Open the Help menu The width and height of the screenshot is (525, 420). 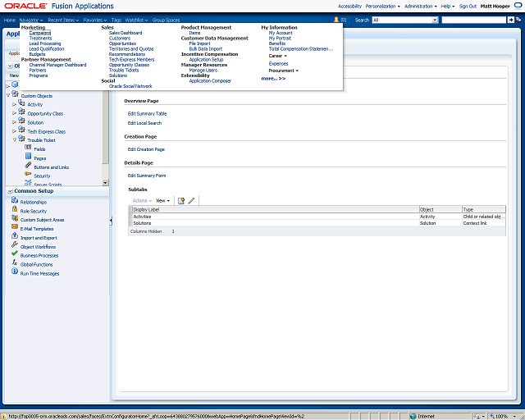(448, 6)
